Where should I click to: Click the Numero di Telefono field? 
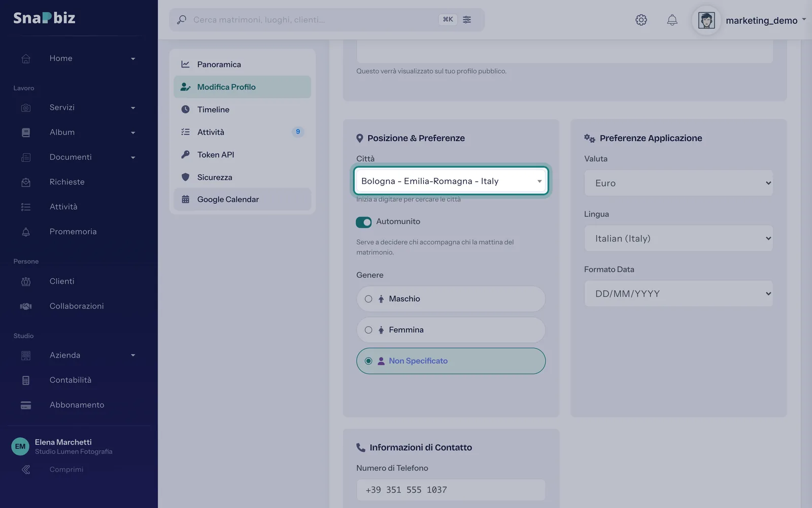pyautogui.click(x=451, y=490)
